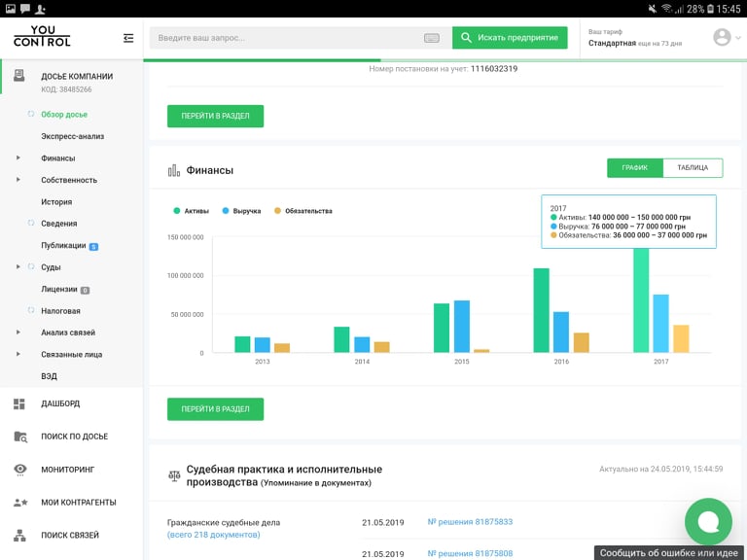
Task: Click the 2013 green Активы bar
Action: click(242, 344)
